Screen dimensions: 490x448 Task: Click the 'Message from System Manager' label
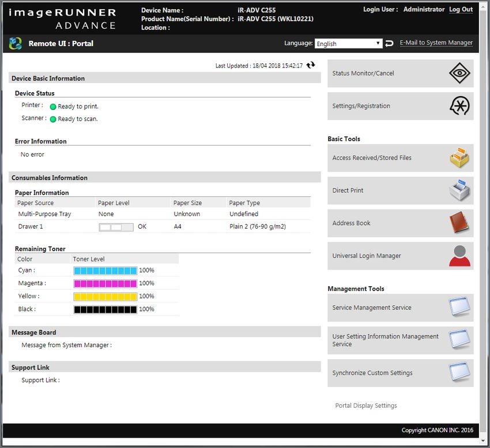click(66, 345)
